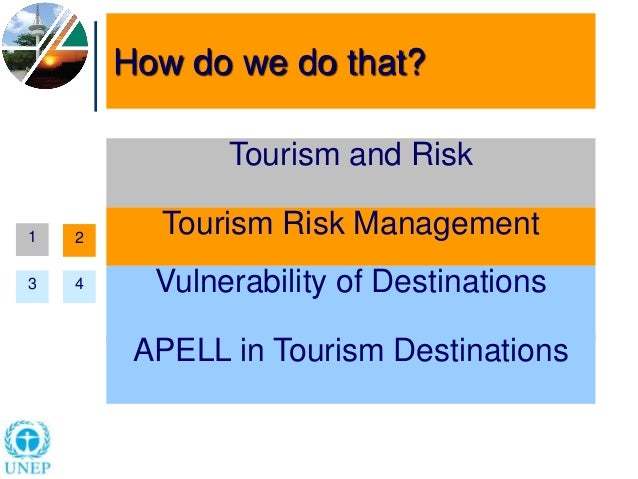Click the question mark in the title
Screen dimensions: 638x479
[x=417, y=62]
